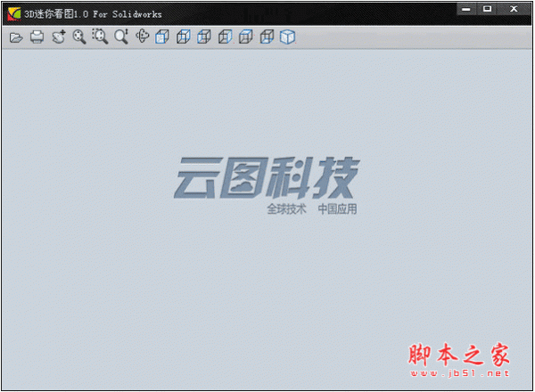
Task: Select the pan hand tool
Action: 59,37
